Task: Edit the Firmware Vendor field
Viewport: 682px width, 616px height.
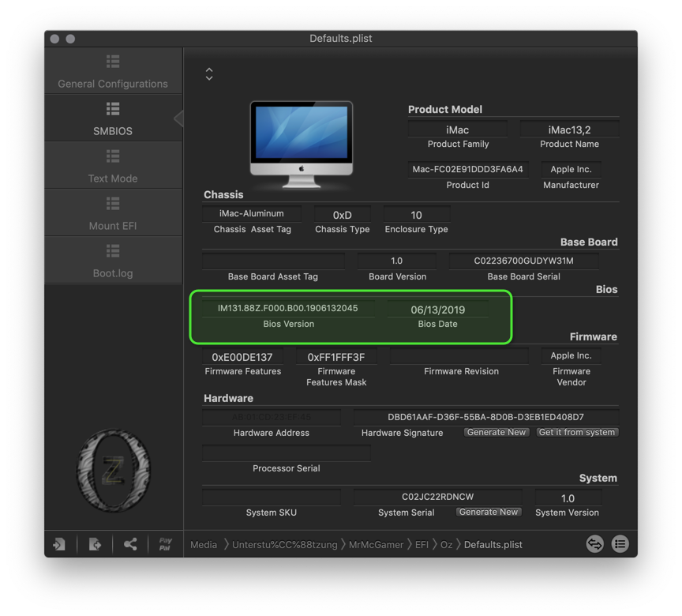Action: [x=571, y=356]
